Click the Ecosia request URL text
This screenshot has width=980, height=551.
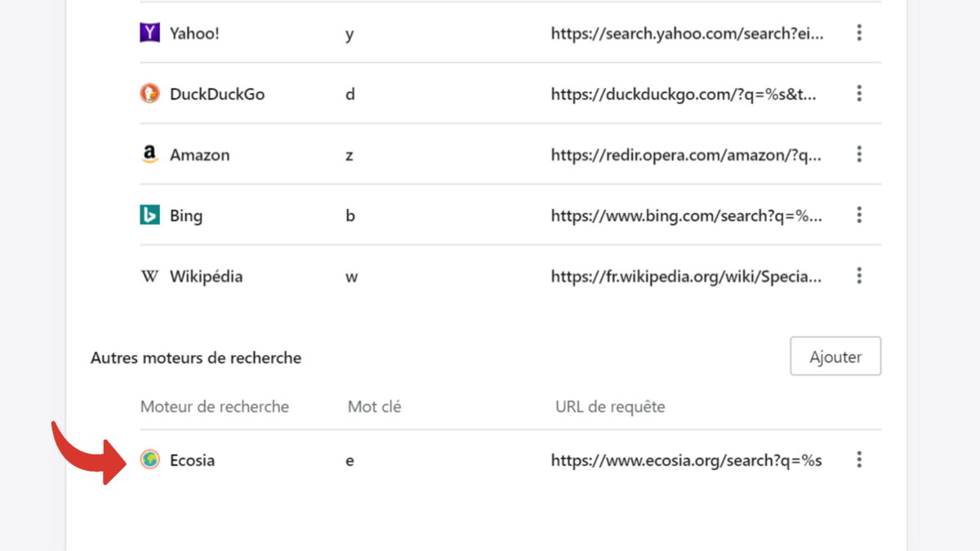point(686,460)
